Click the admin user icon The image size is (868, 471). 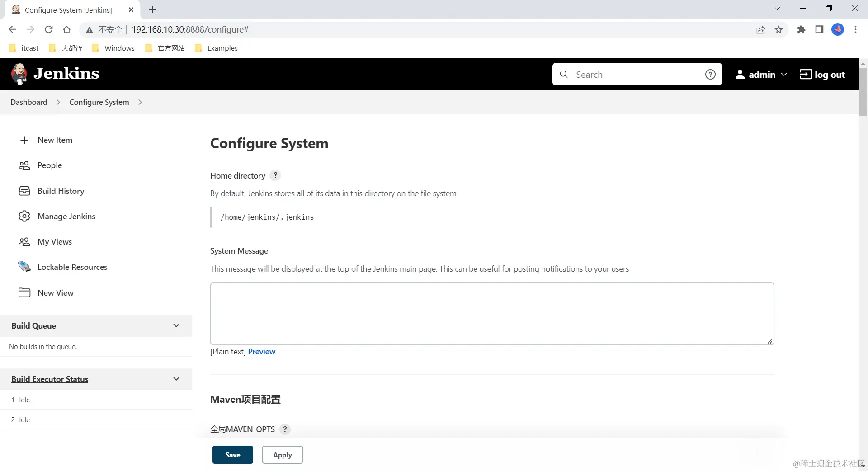(x=740, y=74)
